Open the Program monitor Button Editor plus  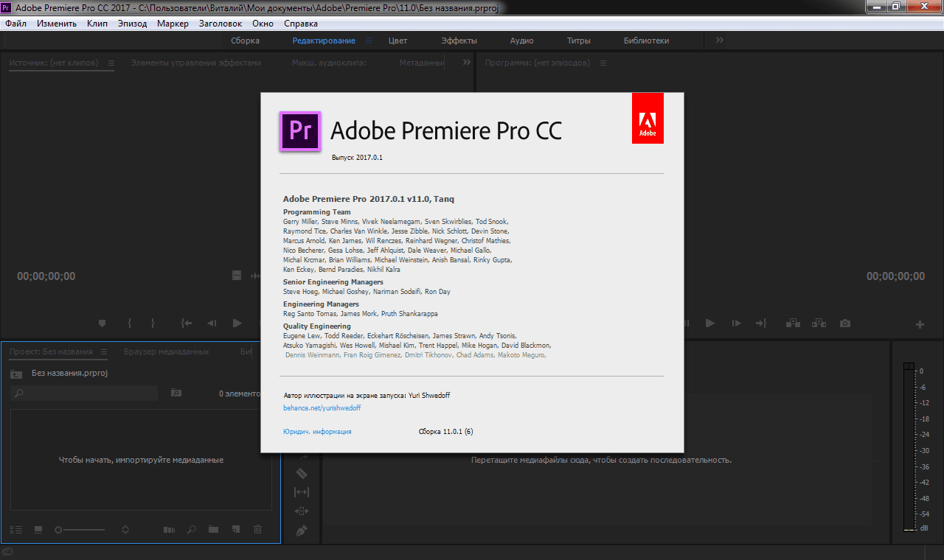pos(920,324)
